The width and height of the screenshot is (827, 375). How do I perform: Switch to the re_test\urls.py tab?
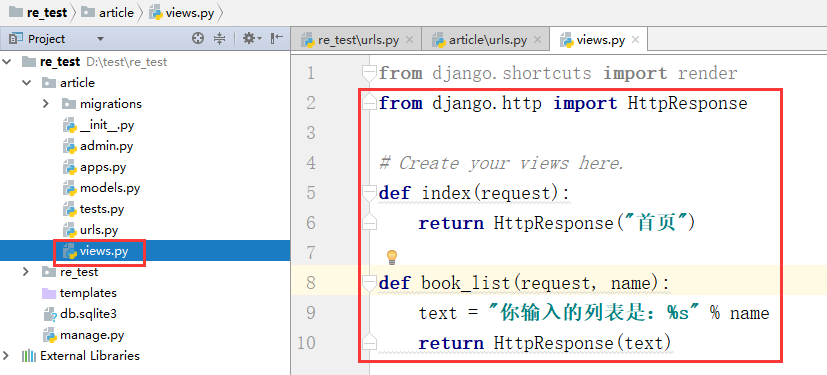point(358,40)
